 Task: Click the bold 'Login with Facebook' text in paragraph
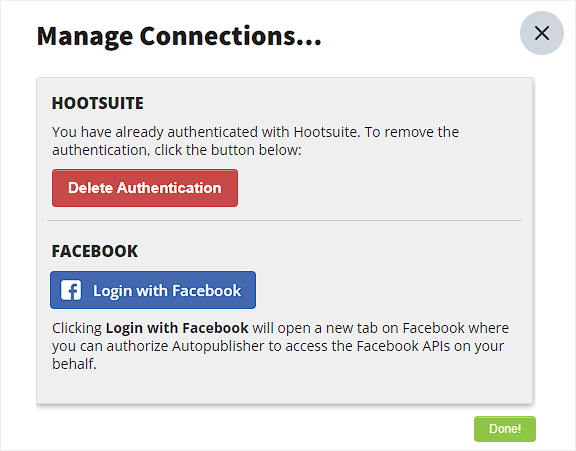pos(177,328)
